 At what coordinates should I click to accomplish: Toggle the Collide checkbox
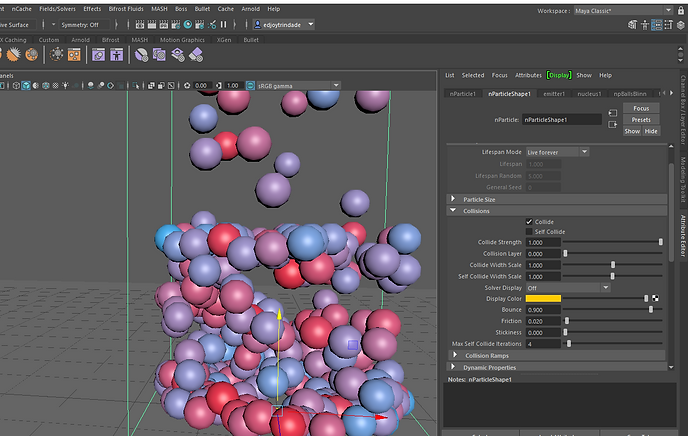coord(529,222)
